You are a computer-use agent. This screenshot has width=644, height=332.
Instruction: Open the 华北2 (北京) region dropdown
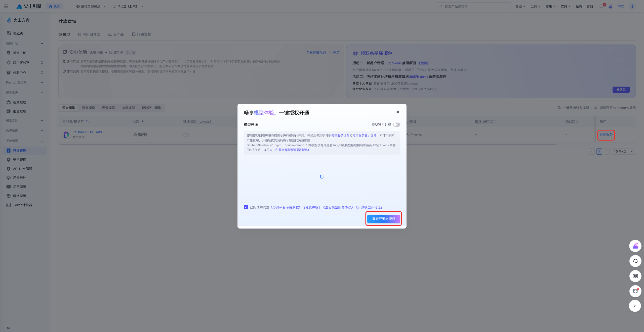(x=128, y=6)
